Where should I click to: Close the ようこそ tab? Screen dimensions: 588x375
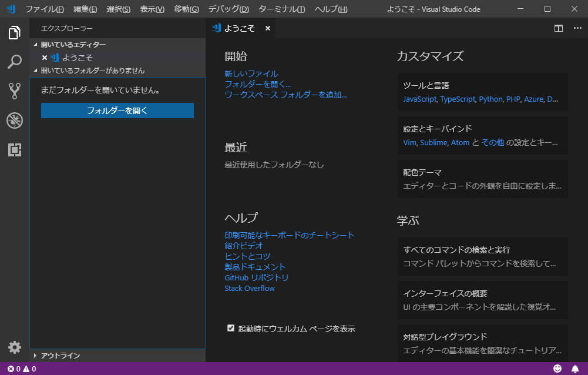point(268,28)
